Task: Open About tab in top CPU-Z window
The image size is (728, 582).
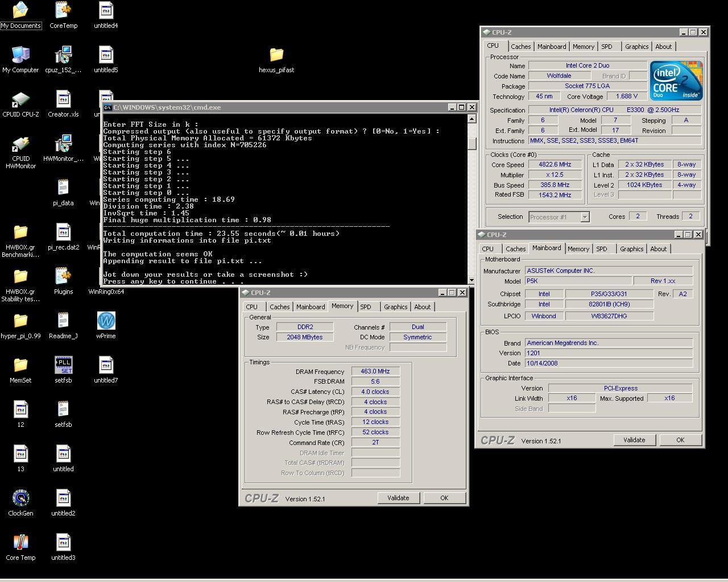Action: coord(663,47)
